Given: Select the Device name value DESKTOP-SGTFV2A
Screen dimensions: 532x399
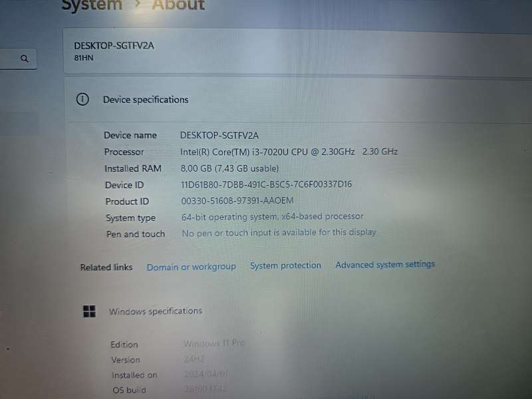Looking at the screenshot, I should [x=219, y=136].
